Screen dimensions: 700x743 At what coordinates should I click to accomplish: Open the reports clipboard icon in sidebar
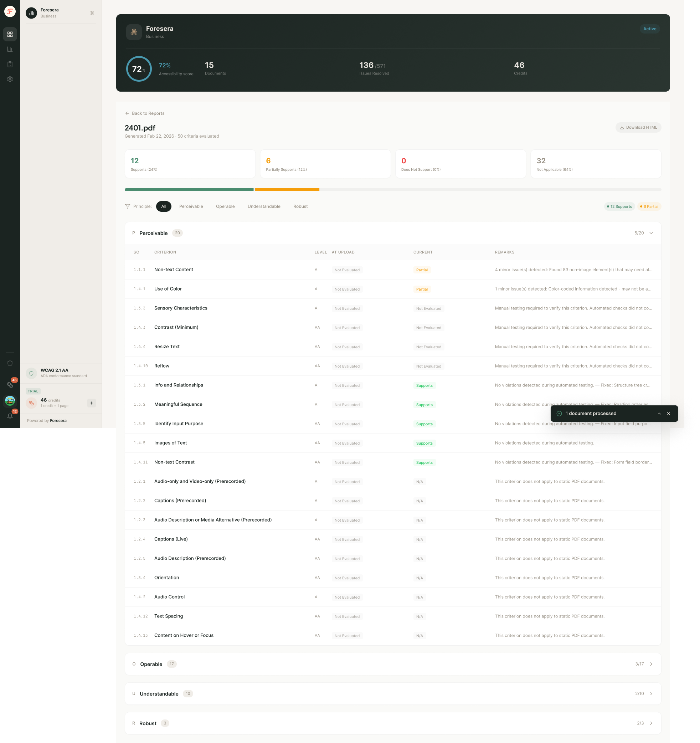pyautogui.click(x=10, y=64)
